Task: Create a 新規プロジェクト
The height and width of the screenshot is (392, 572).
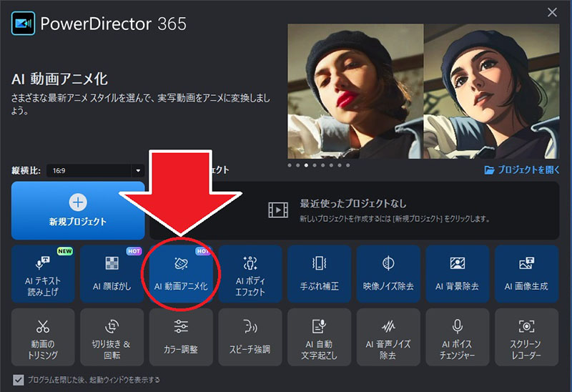Action: click(x=78, y=210)
